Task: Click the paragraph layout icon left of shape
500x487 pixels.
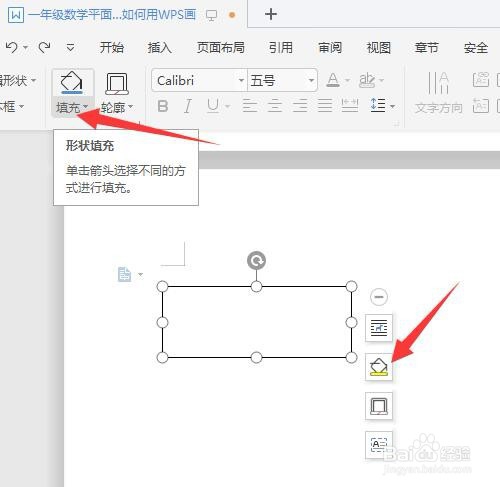Action: [124, 275]
